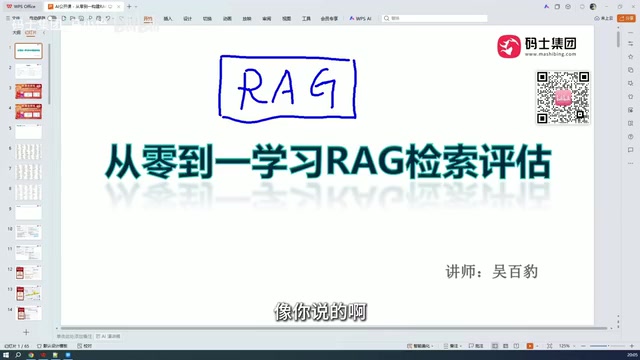Switch to reading view icon
The image size is (640, 360).
[x=516, y=346]
